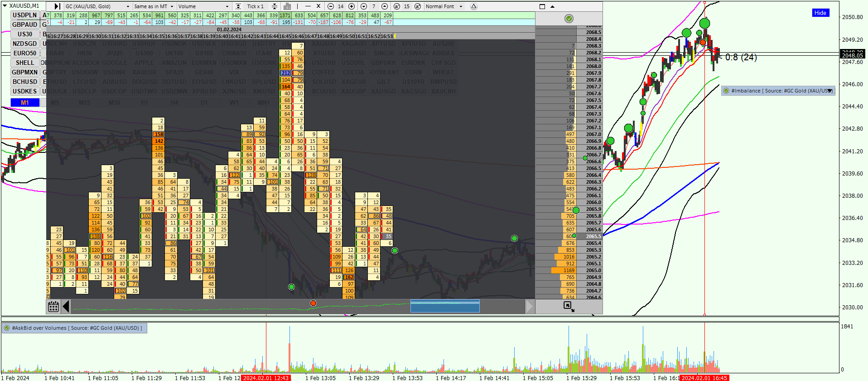868x381 pixels.
Task: Select the SHELL symbol button
Action: click(x=25, y=63)
